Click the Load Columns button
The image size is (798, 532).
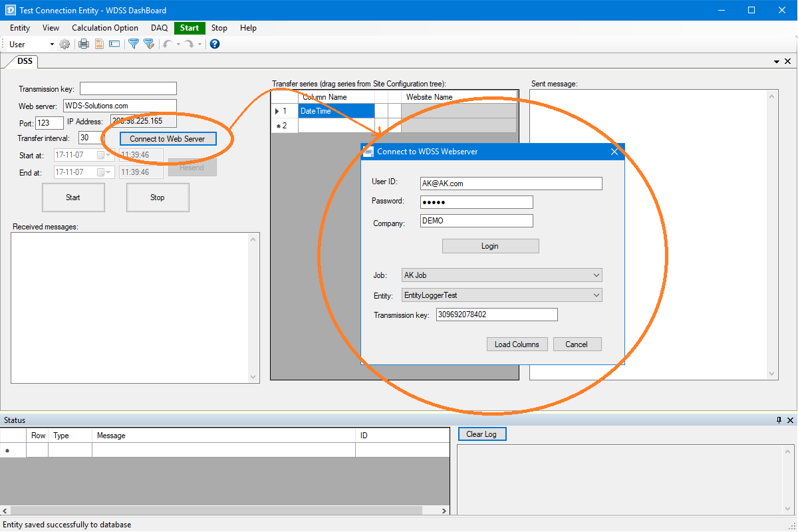(x=517, y=344)
